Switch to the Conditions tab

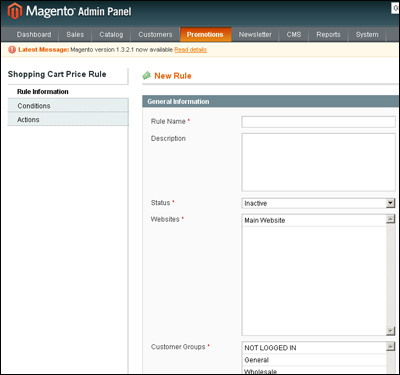pos(68,106)
